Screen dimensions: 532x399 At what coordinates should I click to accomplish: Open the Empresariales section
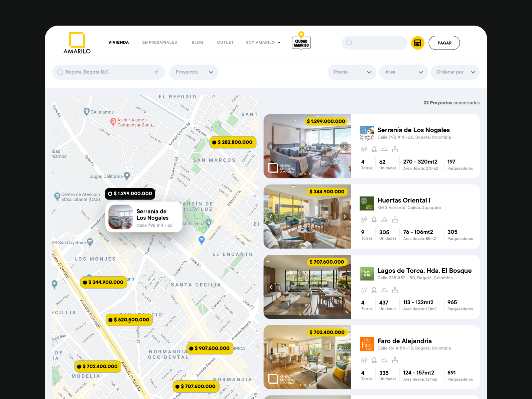pyautogui.click(x=160, y=43)
